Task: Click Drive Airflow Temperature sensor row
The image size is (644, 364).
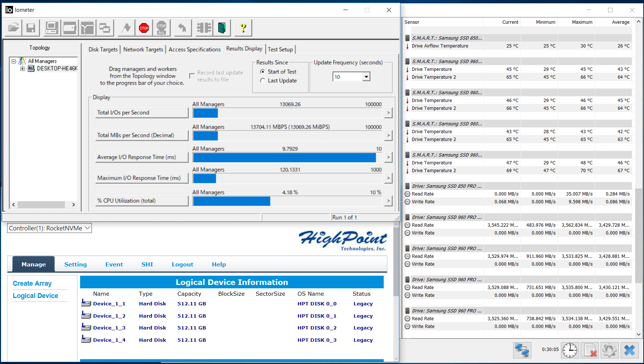Action: [x=518, y=46]
